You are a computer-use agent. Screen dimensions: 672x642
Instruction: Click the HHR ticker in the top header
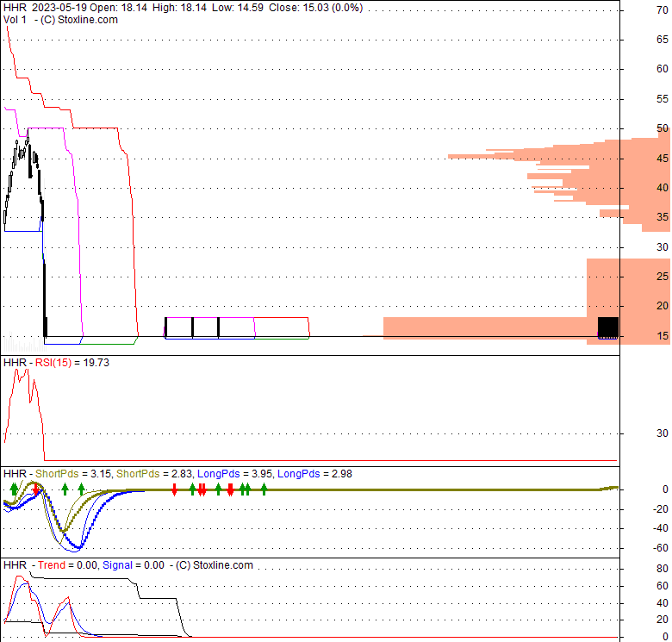tap(15, 8)
